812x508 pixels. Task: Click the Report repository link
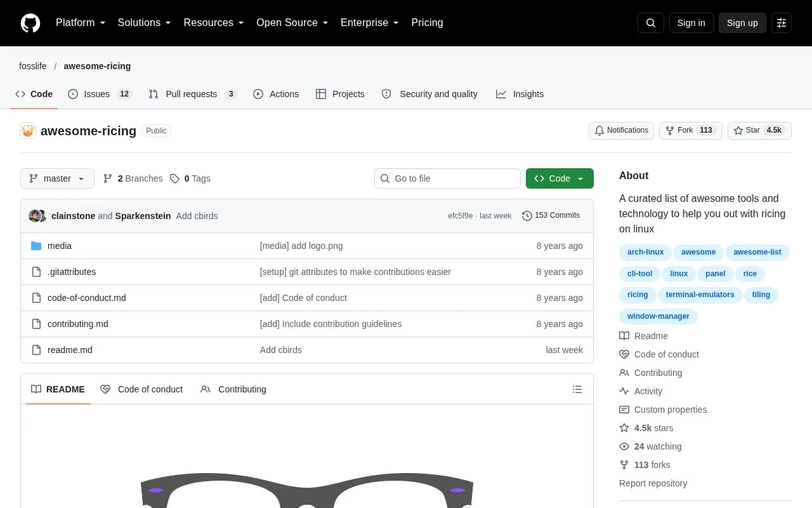coord(653,483)
